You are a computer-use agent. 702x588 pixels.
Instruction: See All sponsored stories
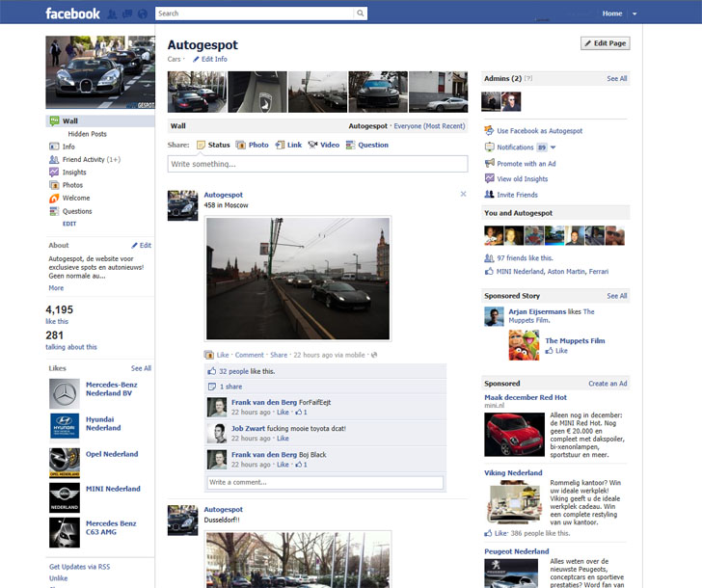click(x=617, y=296)
